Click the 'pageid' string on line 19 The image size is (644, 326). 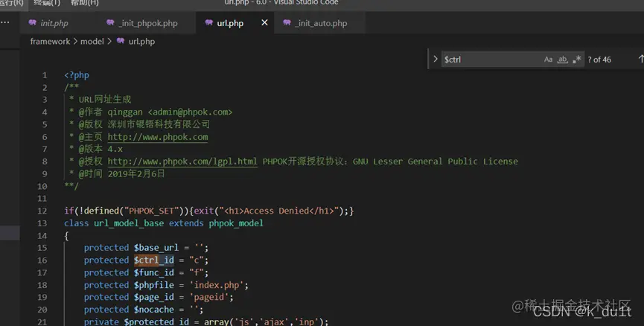click(209, 297)
